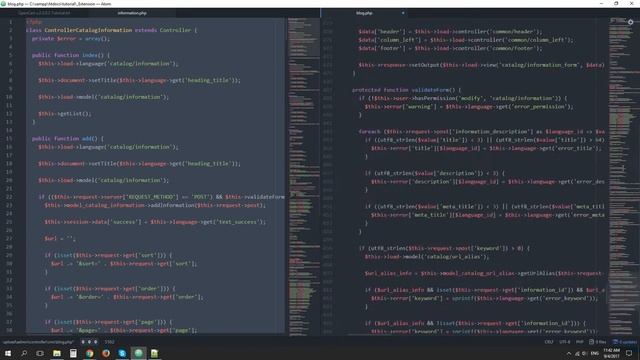Viewport: 640px width, 360px height.
Task: Click the gear icon at the right pane's top
Action: tap(631, 22)
